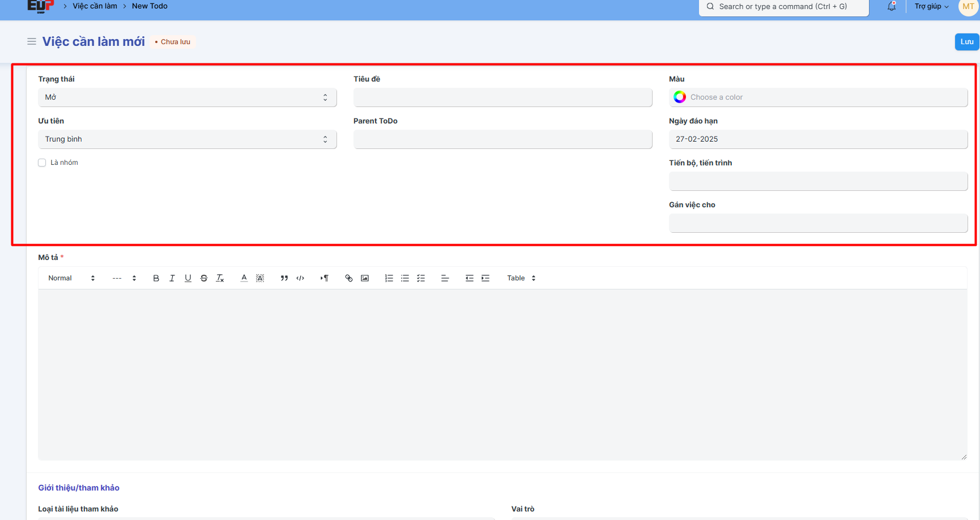Go to 'Việc cần làm' breadcrumb
This screenshot has height=520, width=980.
click(95, 6)
